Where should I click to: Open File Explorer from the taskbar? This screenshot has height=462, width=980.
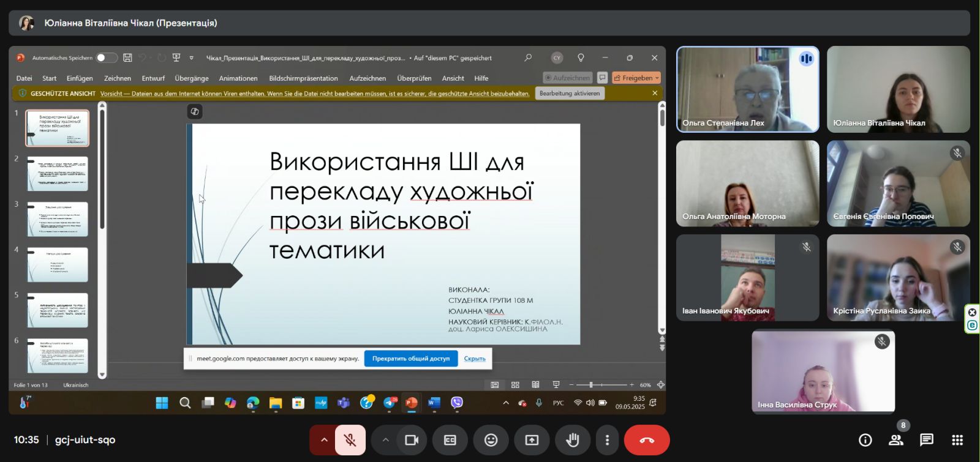[x=276, y=403]
